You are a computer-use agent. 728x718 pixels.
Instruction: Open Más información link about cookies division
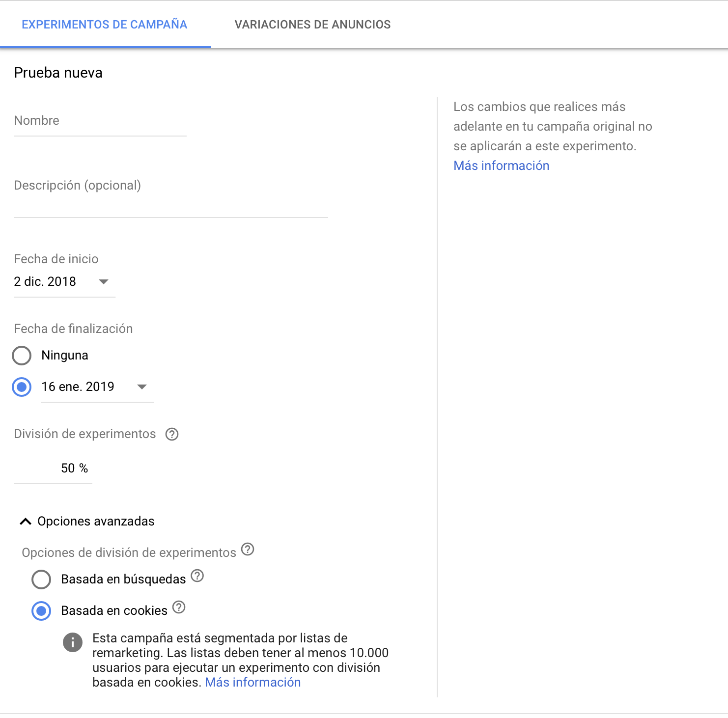click(x=253, y=682)
